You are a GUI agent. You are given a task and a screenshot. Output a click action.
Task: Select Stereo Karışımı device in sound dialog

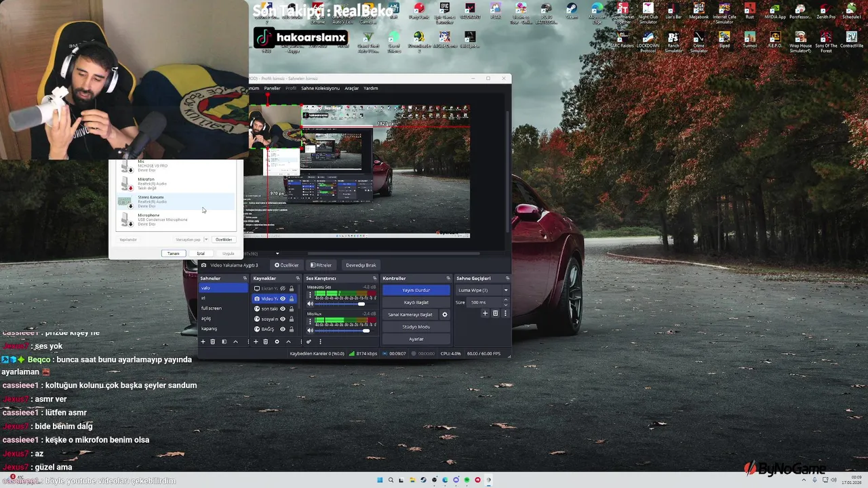176,201
